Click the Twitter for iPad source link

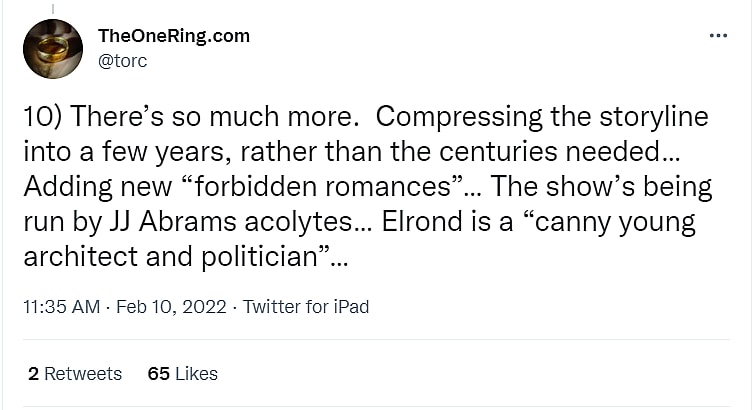tap(306, 307)
